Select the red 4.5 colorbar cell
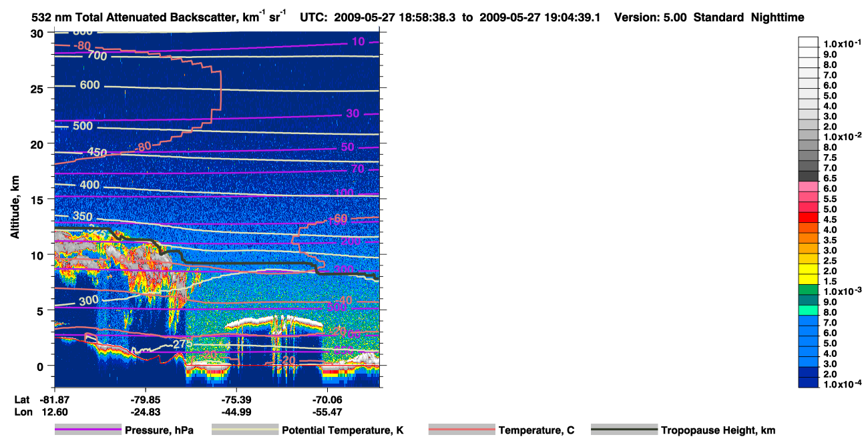The height and width of the screenshot is (445, 868). click(809, 217)
